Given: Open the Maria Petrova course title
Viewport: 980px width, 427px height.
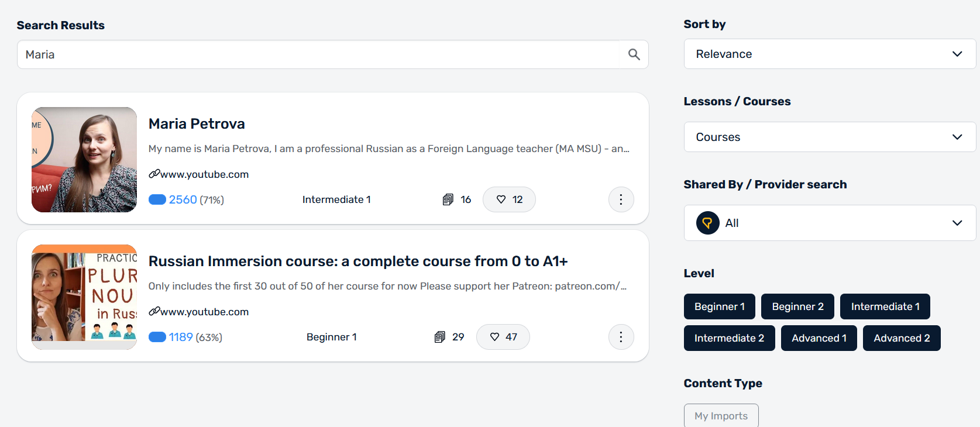Looking at the screenshot, I should tap(197, 123).
